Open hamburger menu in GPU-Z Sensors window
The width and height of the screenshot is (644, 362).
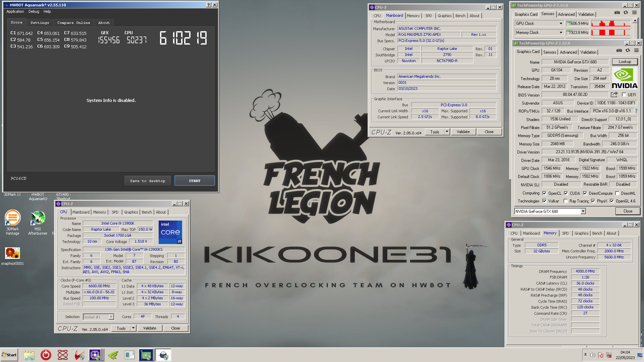(634, 13)
